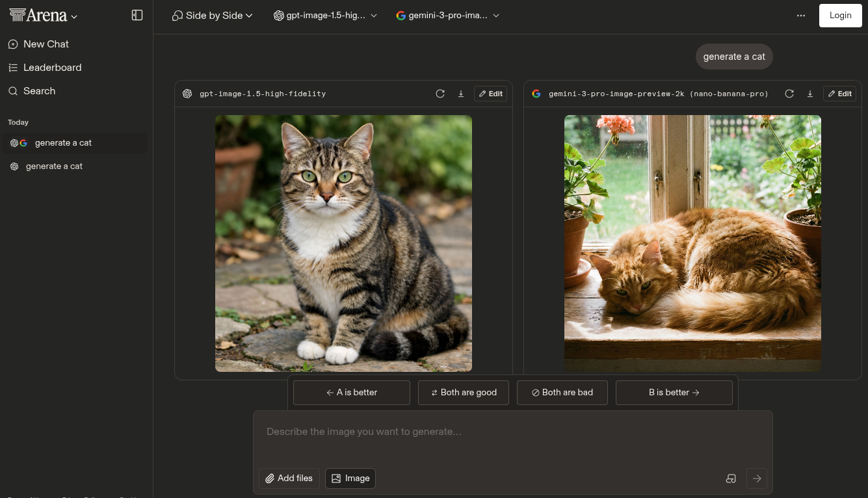The image size is (868, 498).
Task: Click the "generate a cat" prompt bubble
Action: (734, 57)
